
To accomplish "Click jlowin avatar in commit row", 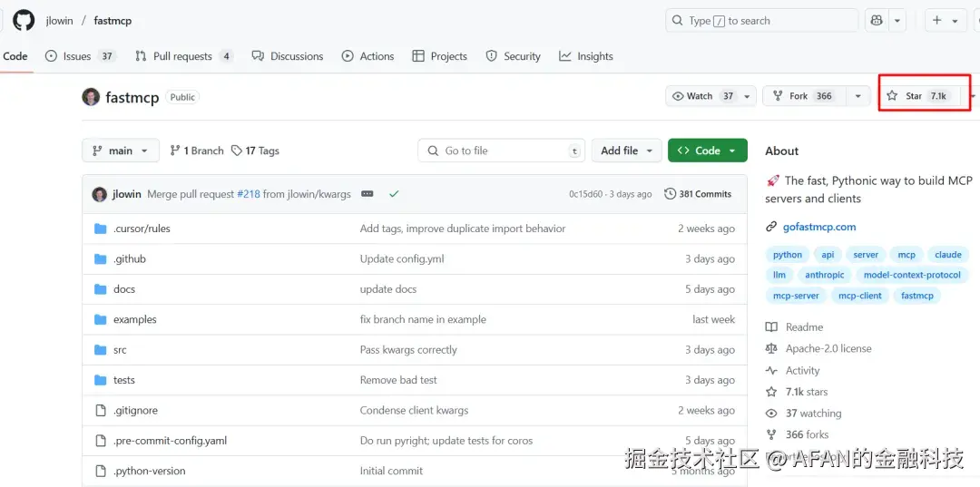I will point(100,194).
